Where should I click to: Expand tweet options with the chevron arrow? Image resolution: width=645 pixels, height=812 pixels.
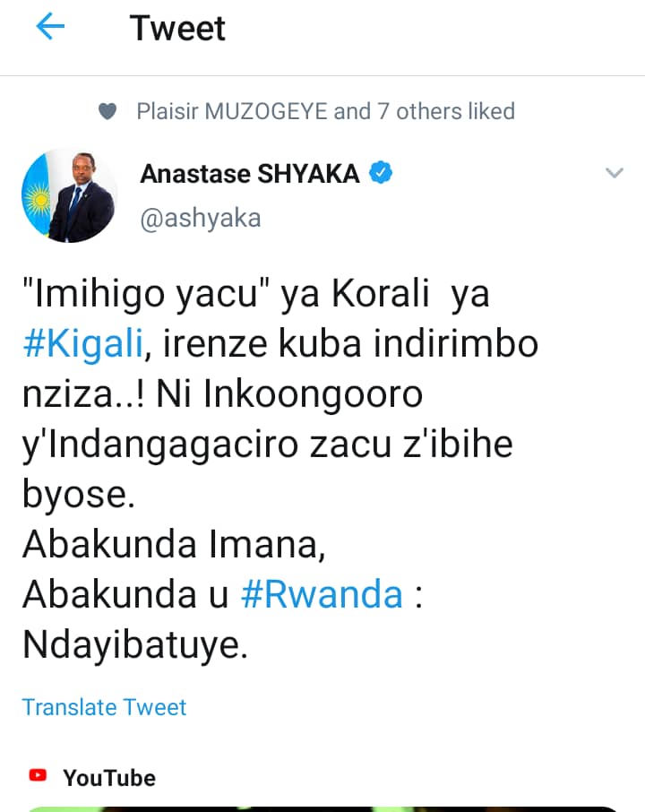tap(615, 172)
